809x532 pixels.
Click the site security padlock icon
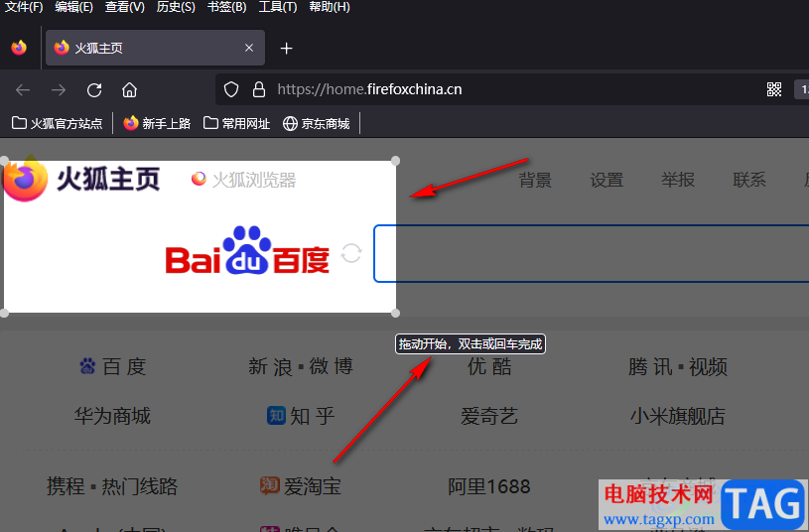click(x=258, y=89)
